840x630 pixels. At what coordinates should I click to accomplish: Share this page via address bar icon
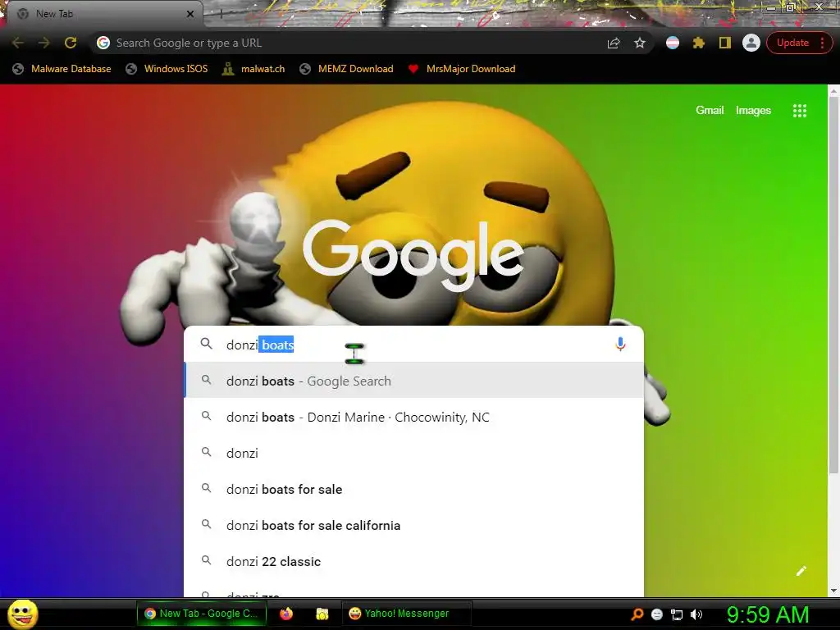(614, 43)
